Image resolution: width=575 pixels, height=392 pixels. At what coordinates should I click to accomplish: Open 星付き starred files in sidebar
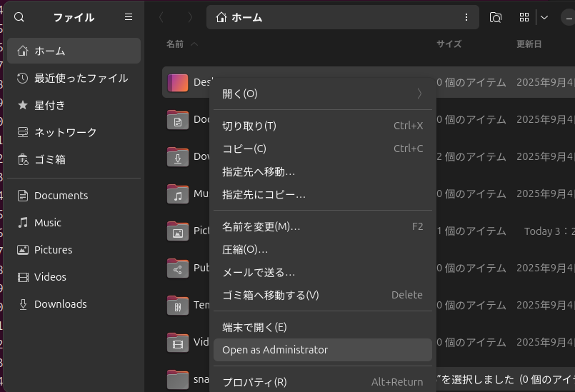[x=50, y=105]
